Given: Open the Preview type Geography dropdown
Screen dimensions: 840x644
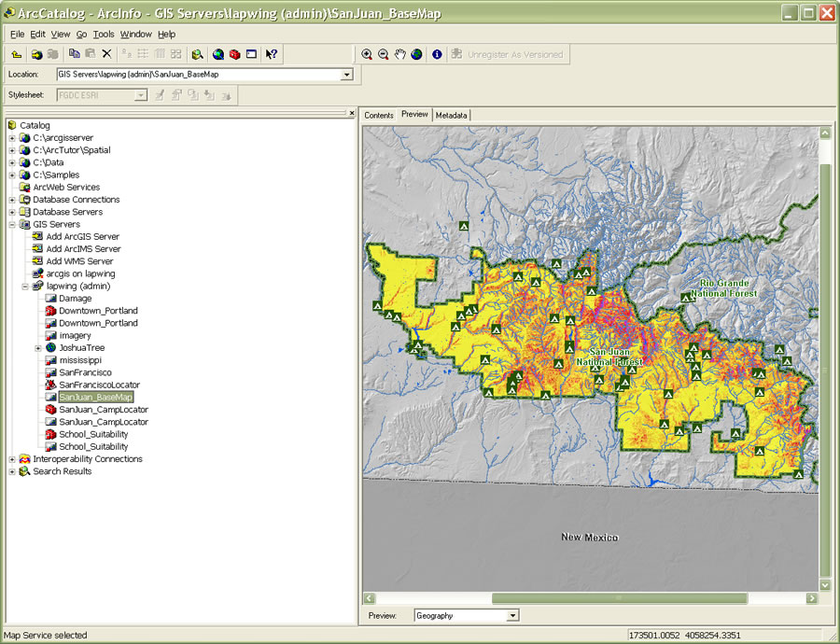Looking at the screenshot, I should (x=512, y=616).
